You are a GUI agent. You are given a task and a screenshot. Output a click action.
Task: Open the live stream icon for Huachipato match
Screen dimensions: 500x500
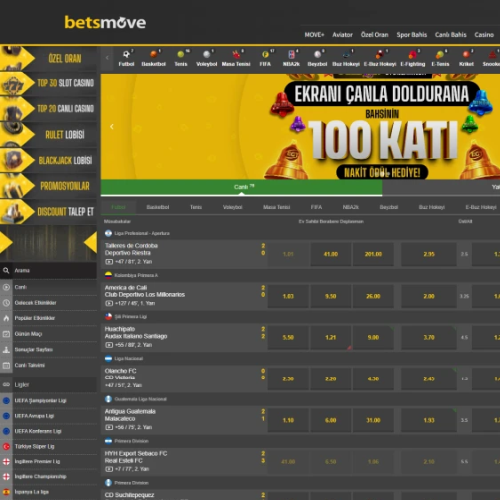(x=109, y=345)
